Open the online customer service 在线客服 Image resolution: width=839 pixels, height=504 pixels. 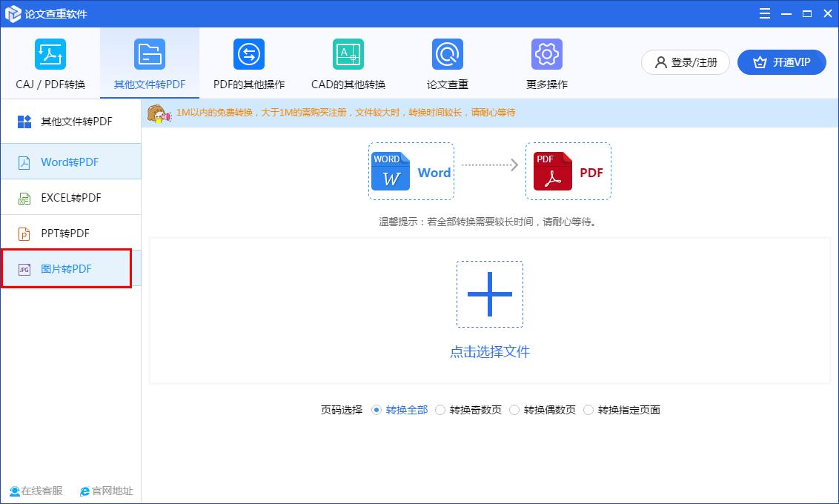click(36, 491)
